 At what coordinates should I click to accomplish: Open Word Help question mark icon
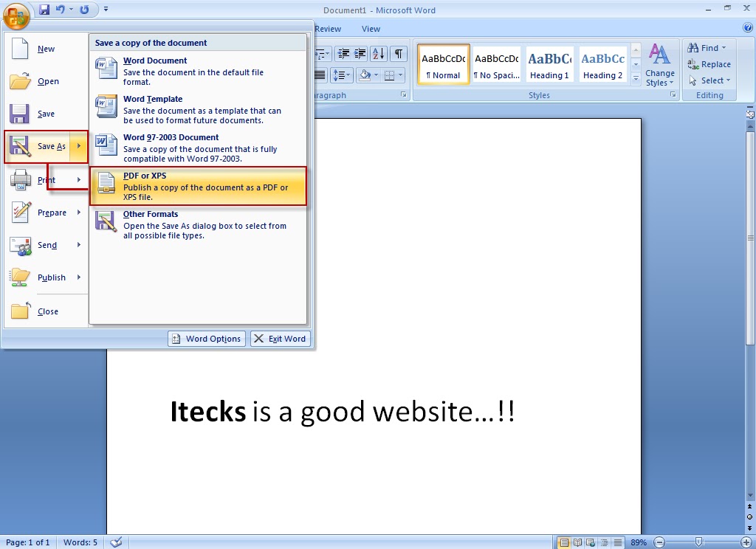point(748,28)
